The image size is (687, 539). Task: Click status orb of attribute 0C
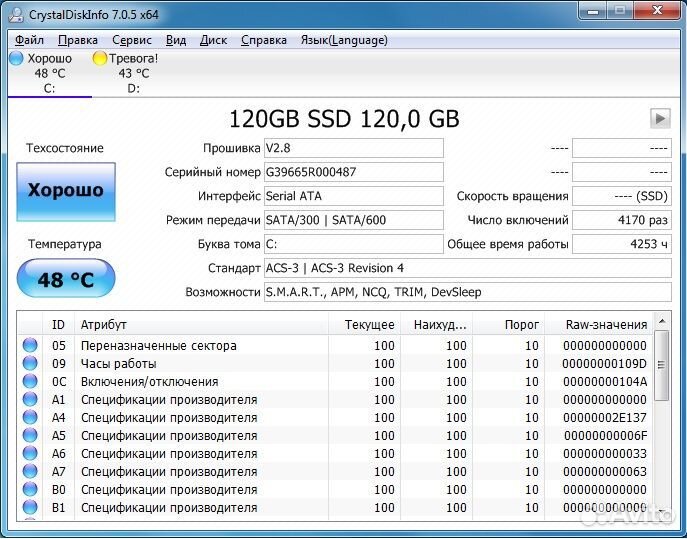[30, 381]
